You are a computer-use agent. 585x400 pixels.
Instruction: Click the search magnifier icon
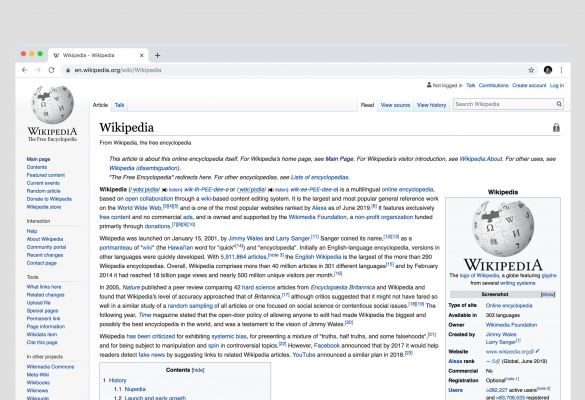click(559, 104)
